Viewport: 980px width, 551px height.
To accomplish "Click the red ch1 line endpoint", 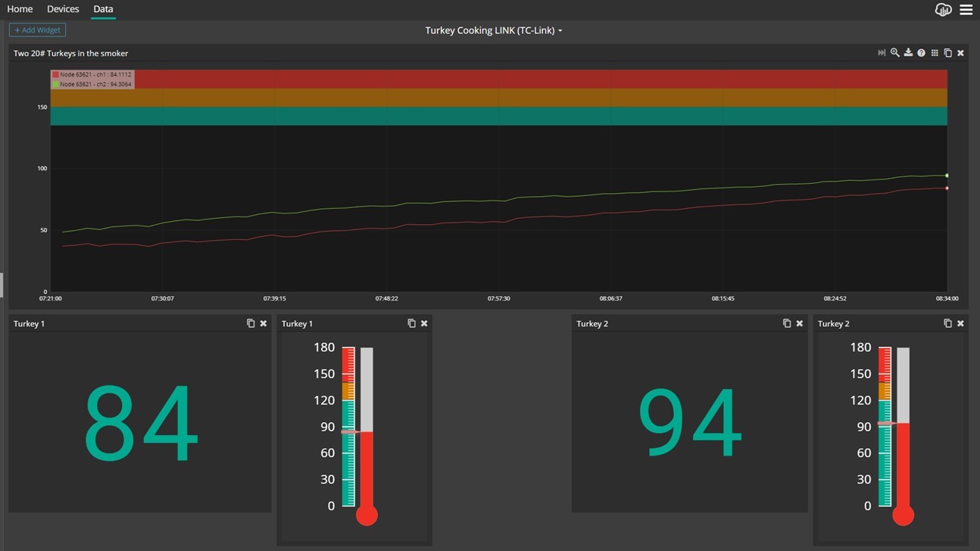I will tap(947, 188).
